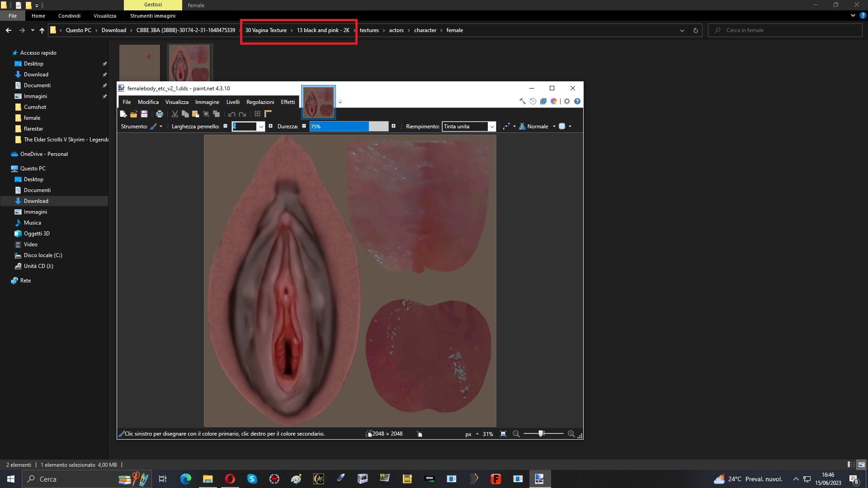Open paint.net settings gear icon

click(x=567, y=102)
